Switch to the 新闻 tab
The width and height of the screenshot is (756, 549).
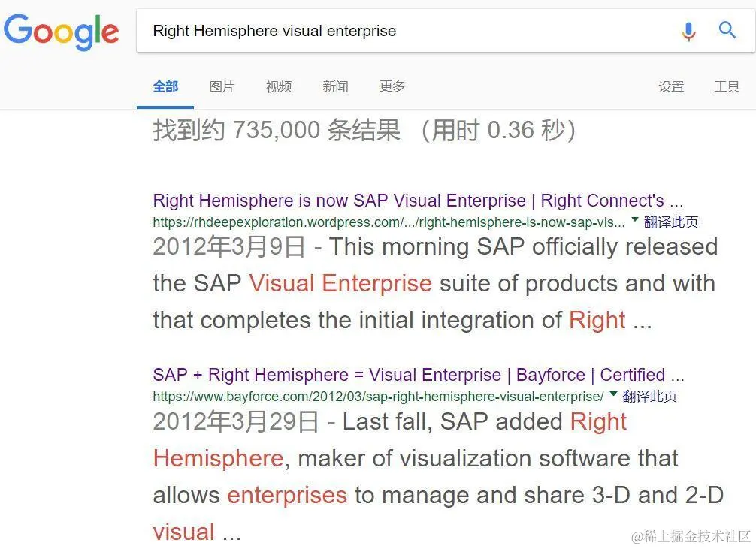click(335, 86)
